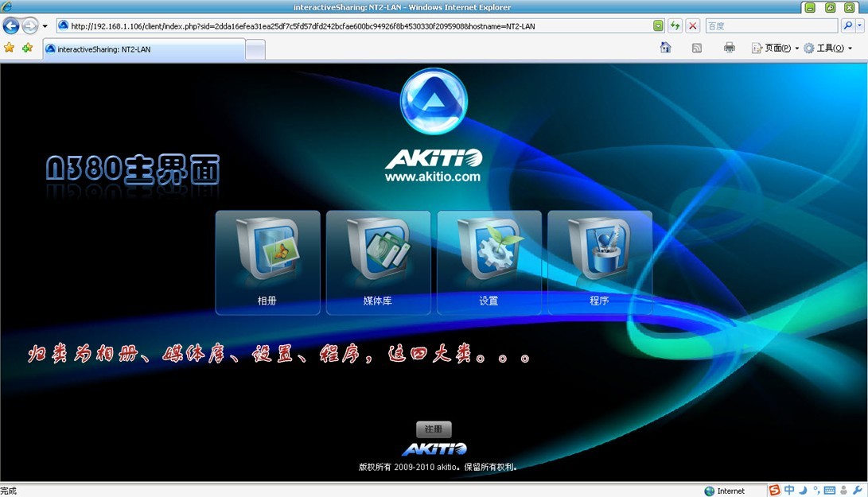Open the 程序 applications module
The width and height of the screenshot is (868, 497).
tap(600, 262)
